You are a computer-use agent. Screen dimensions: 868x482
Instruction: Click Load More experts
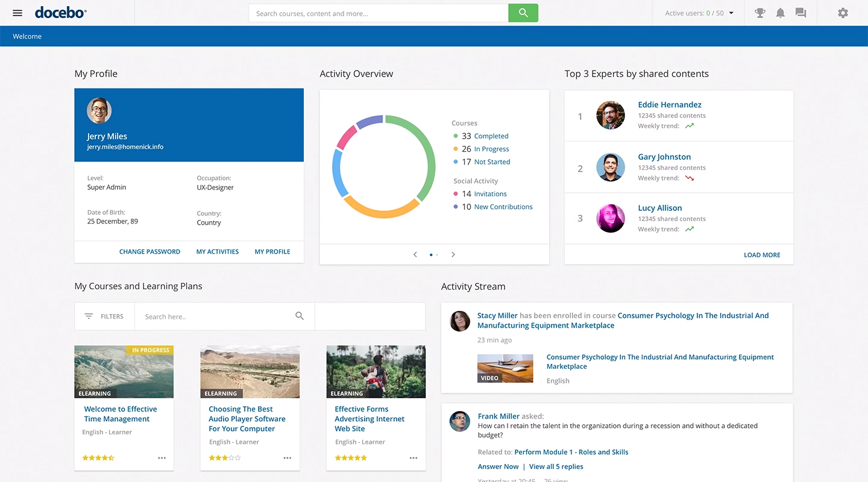(762, 255)
